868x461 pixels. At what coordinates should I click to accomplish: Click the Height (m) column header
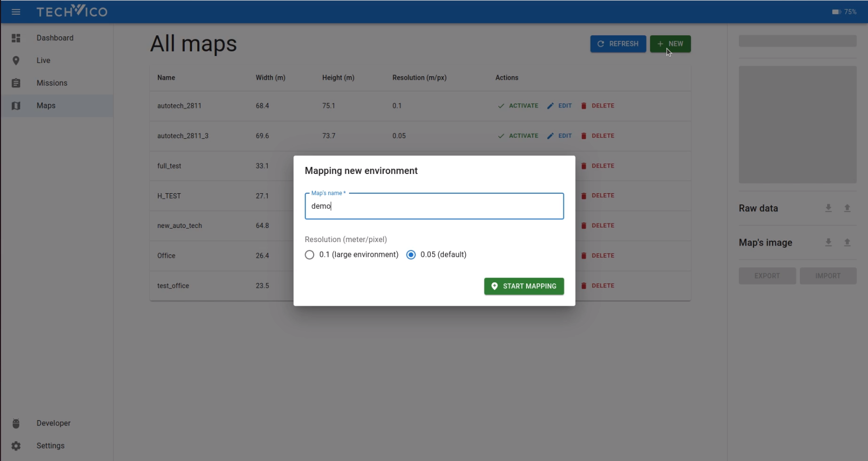tap(338, 78)
